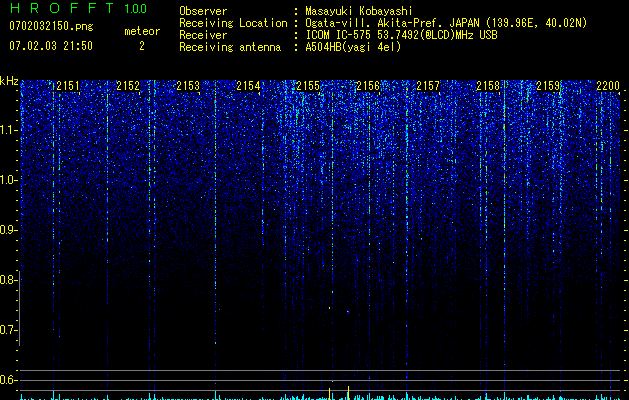Click the 2159 time marker
Viewport: 629px width, 400px height.
point(548,86)
